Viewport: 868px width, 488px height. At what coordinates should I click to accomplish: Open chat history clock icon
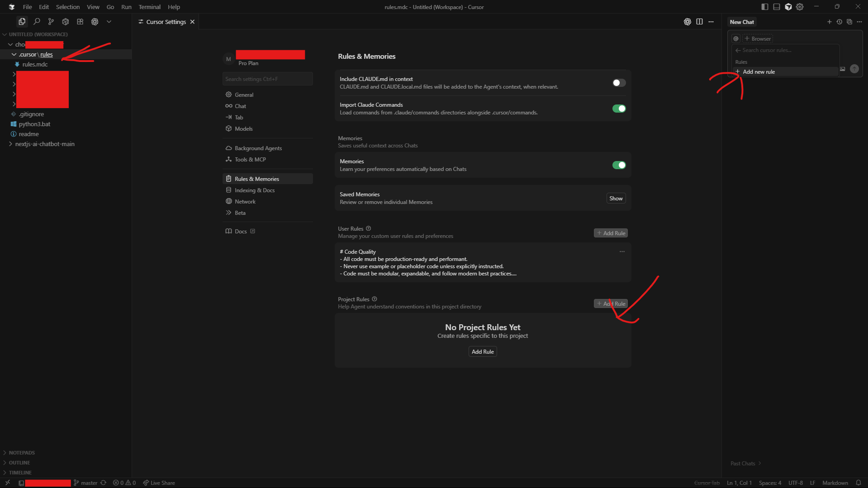(840, 22)
